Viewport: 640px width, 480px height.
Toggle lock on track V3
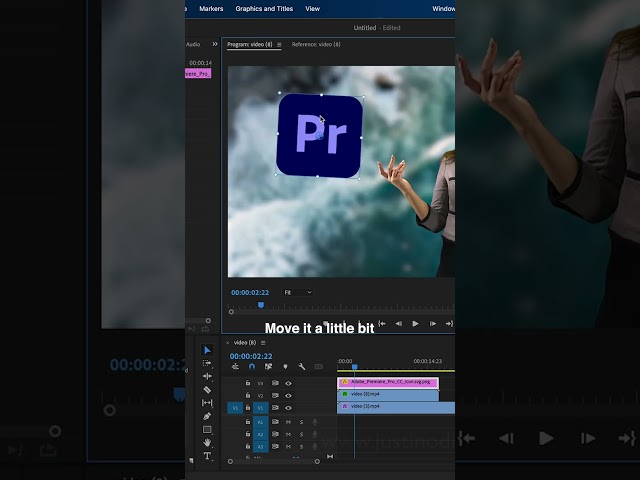(x=248, y=383)
